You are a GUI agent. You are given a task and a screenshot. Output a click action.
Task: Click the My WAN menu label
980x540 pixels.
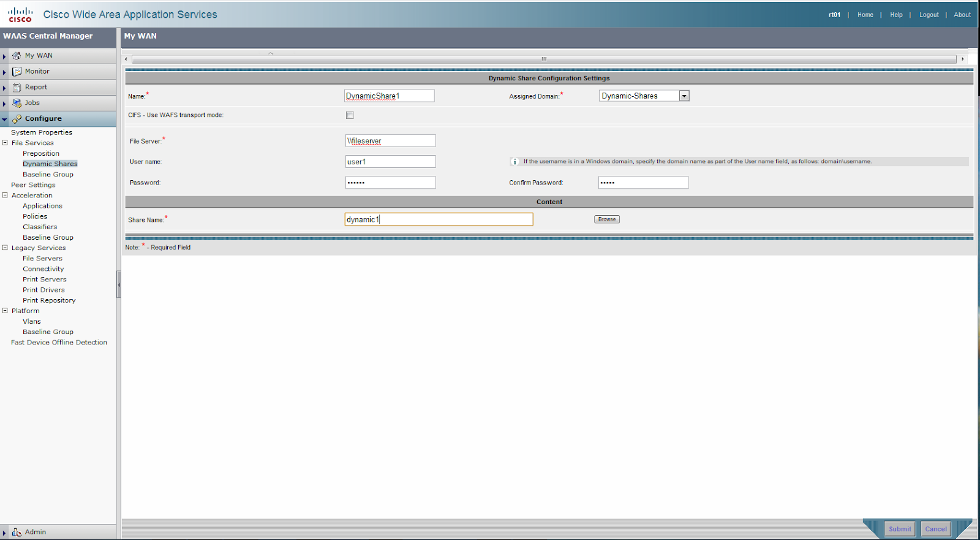[x=39, y=56]
